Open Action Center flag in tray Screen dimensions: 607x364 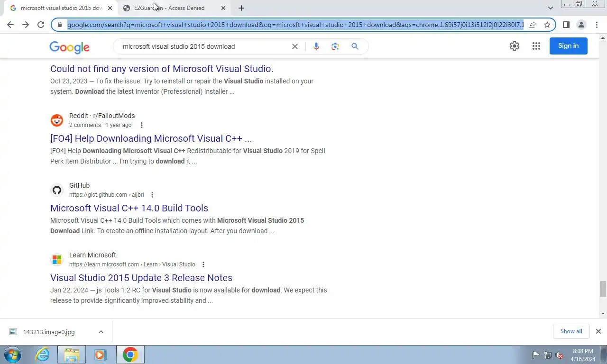pos(536,355)
